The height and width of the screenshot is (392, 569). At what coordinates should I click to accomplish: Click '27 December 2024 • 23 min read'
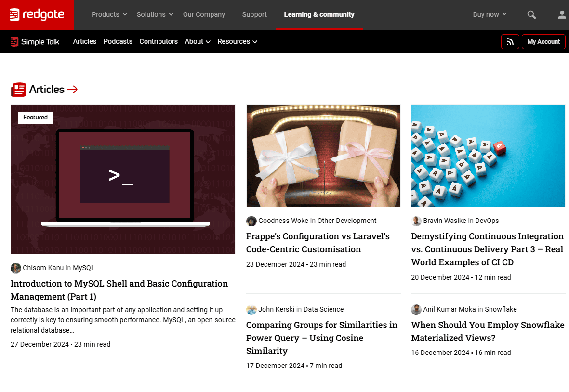point(61,344)
